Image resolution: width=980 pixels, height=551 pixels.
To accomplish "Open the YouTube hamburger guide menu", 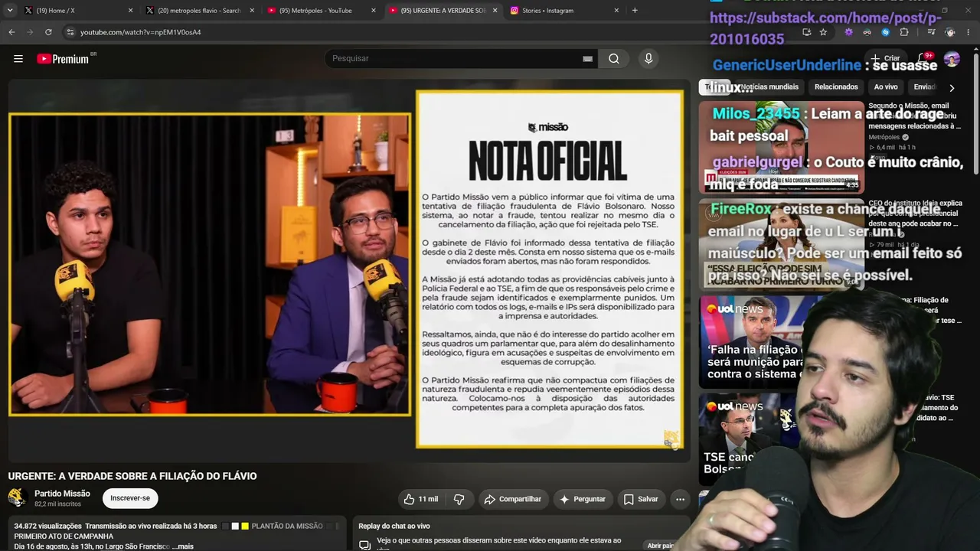I will point(18,59).
